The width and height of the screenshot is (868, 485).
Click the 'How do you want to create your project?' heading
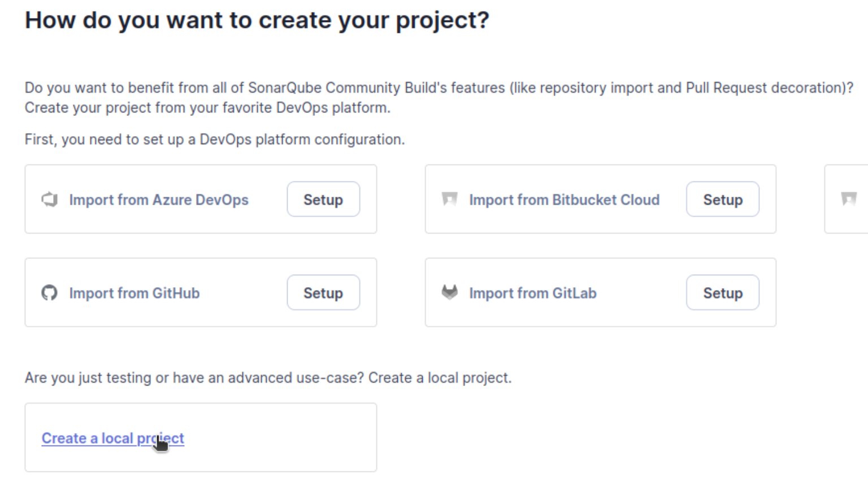point(257,20)
